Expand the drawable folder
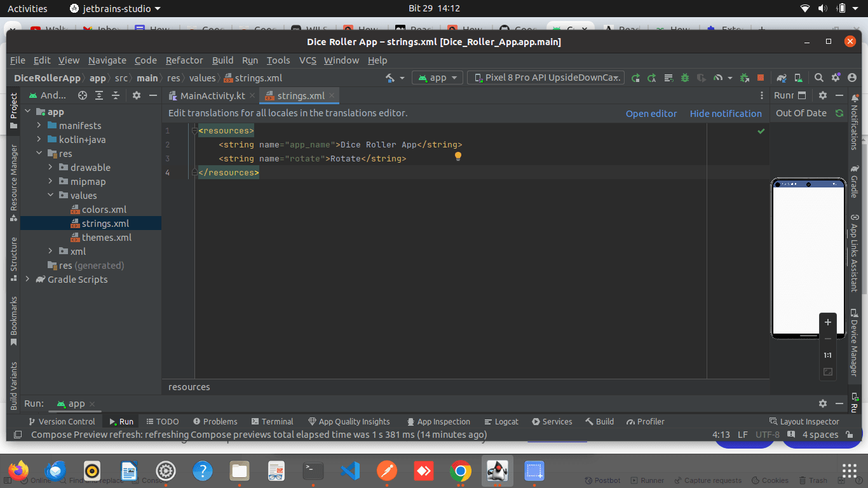Image resolution: width=868 pixels, height=488 pixels. point(51,168)
